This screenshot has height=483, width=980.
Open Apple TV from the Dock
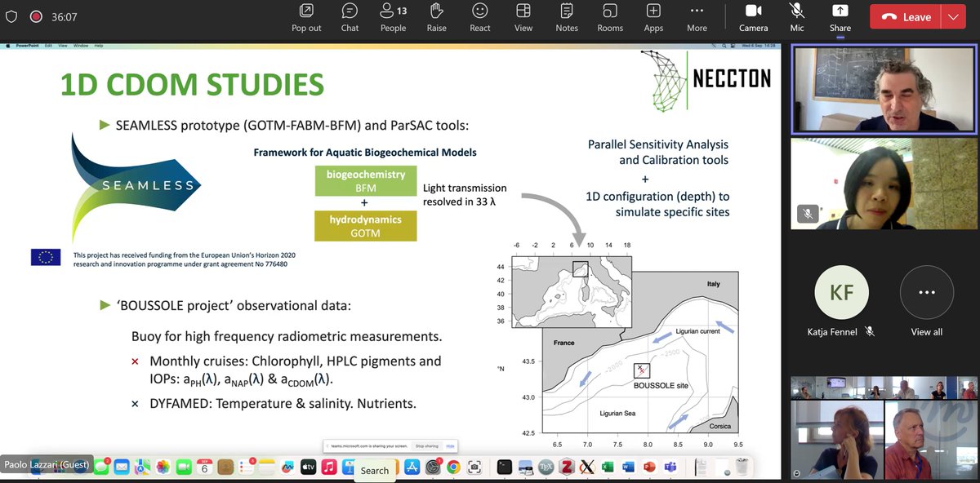pyautogui.click(x=308, y=467)
